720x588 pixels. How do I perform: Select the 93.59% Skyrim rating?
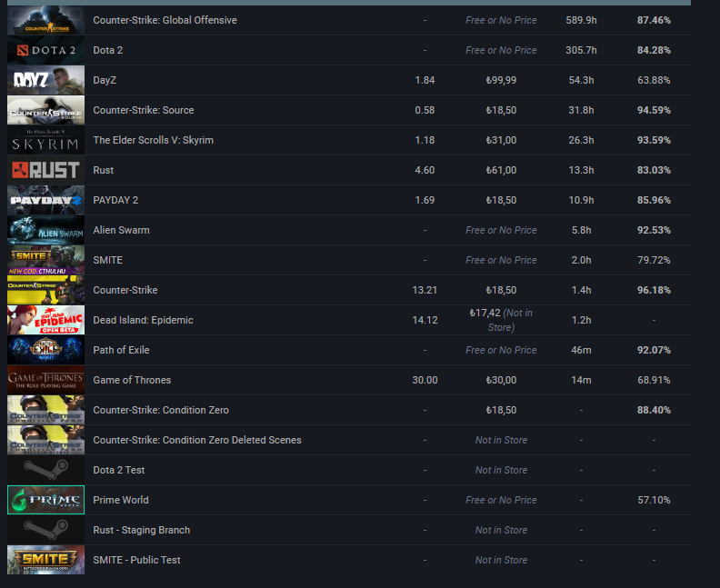(654, 140)
